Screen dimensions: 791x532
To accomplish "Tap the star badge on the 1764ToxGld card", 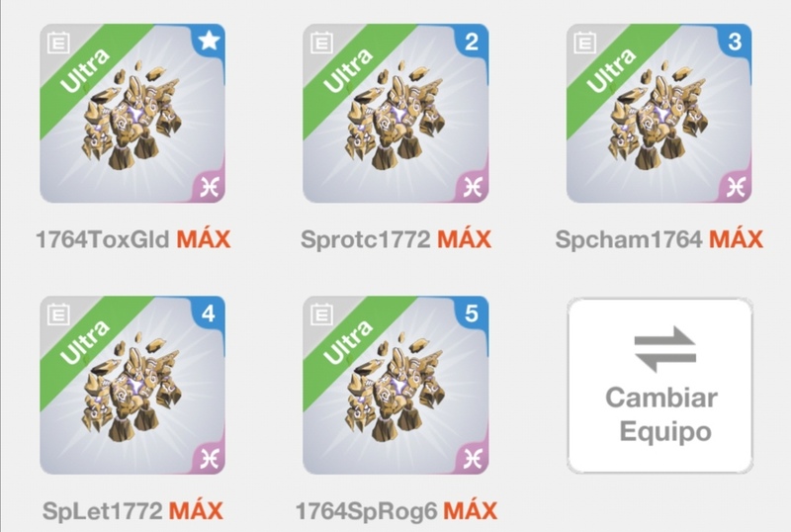I will pos(209,41).
